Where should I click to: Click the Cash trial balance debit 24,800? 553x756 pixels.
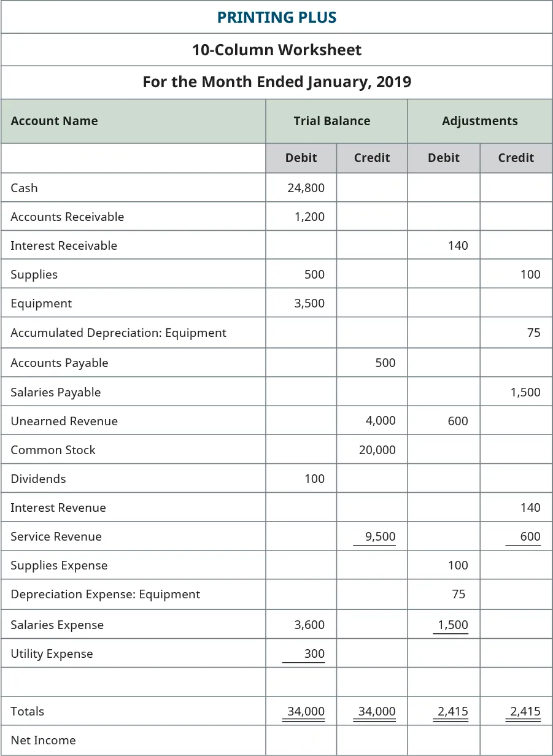(x=306, y=188)
